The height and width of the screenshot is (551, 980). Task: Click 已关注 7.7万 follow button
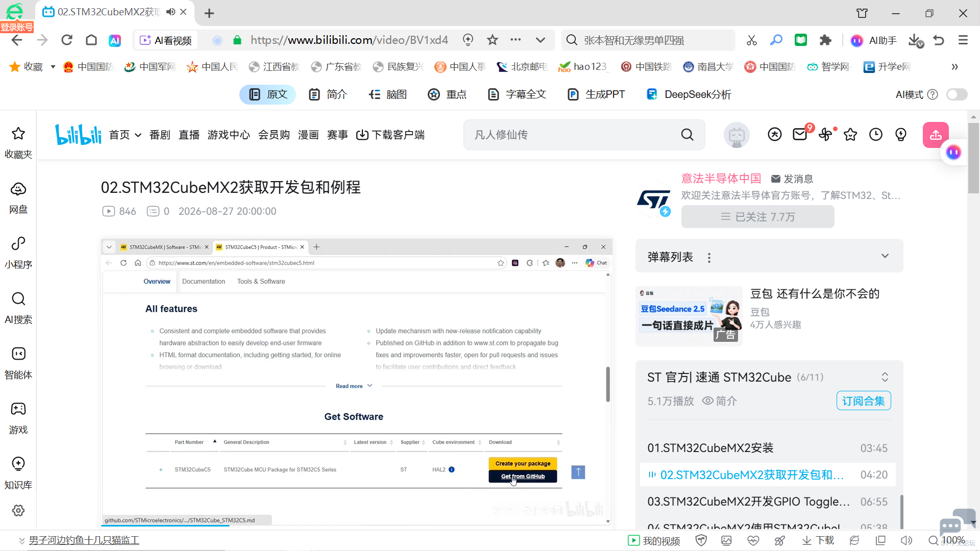[757, 217]
